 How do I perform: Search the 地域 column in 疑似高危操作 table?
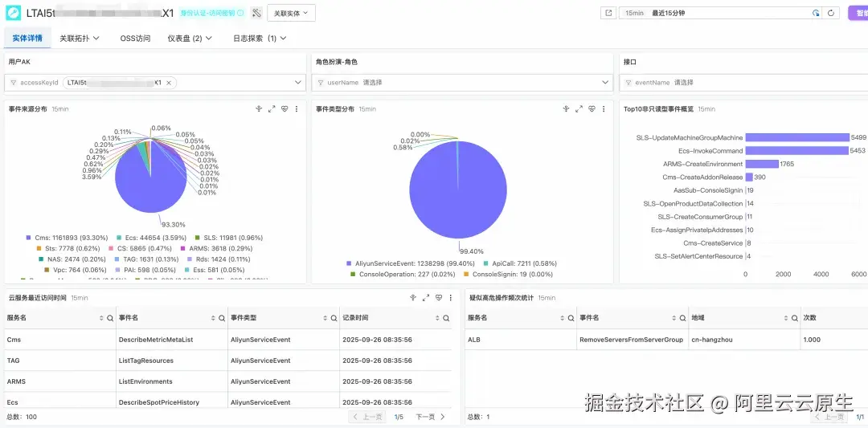click(x=794, y=319)
